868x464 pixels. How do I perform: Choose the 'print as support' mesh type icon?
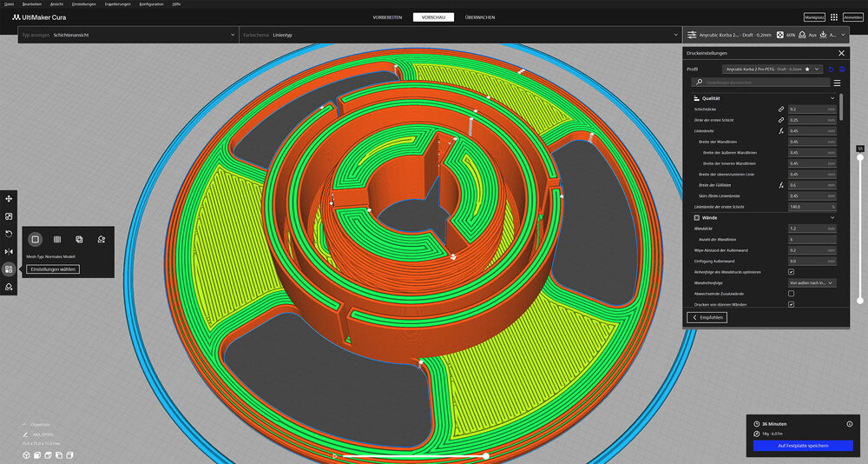click(56, 239)
